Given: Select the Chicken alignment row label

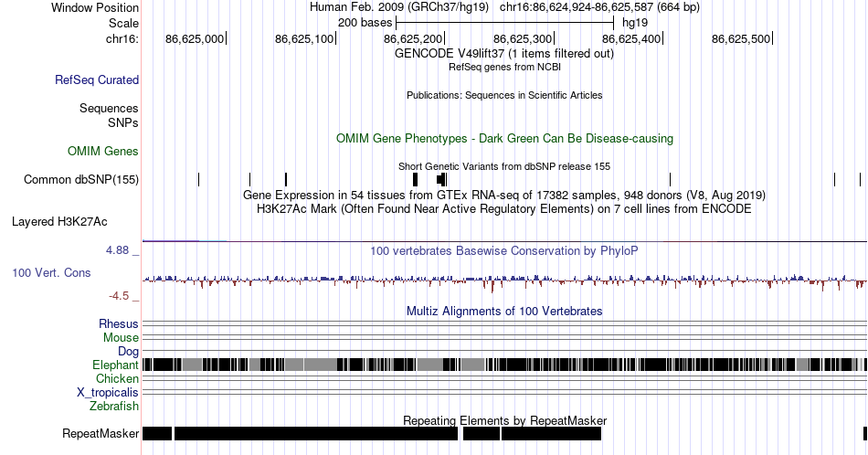Looking at the screenshot, I should pyautogui.click(x=117, y=378).
